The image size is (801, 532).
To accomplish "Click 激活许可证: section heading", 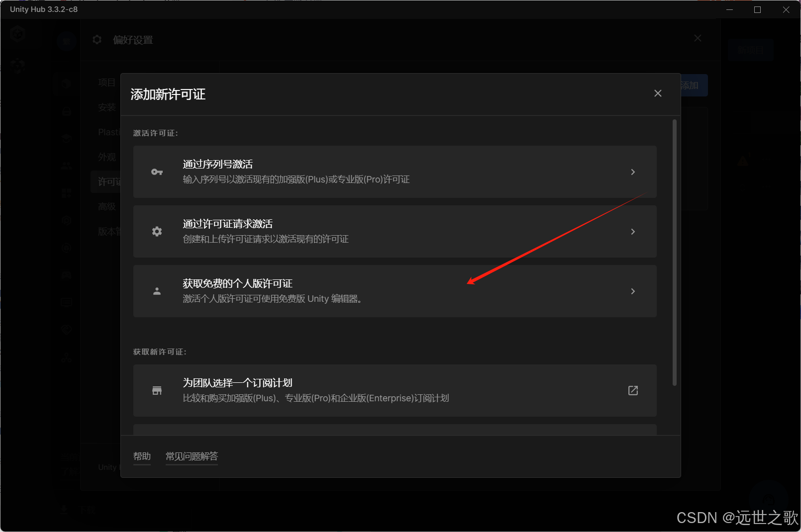I will [x=156, y=133].
